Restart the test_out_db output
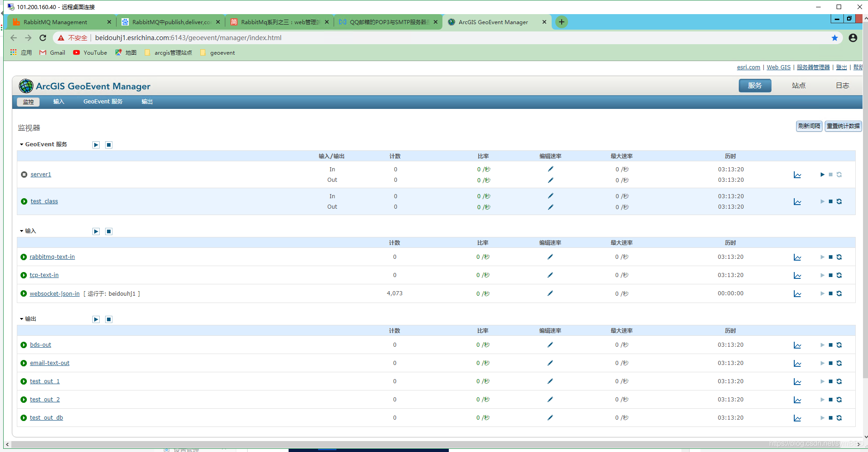 coord(839,418)
